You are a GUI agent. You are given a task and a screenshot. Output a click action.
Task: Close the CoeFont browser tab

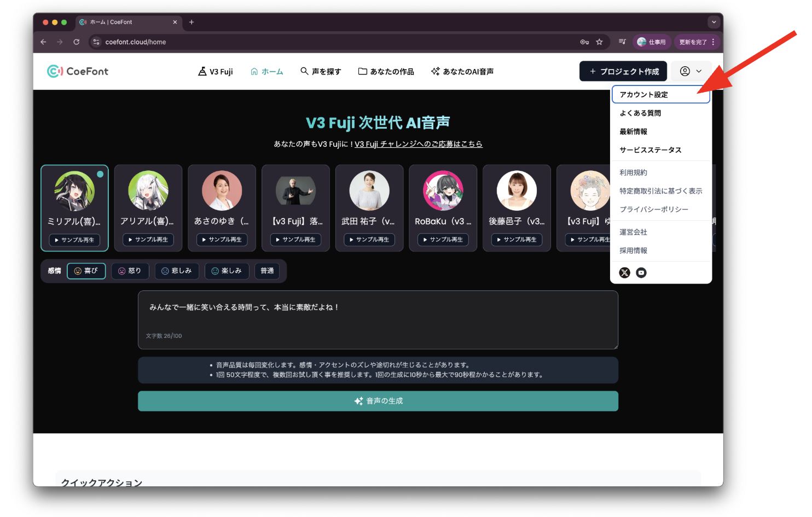tap(175, 22)
